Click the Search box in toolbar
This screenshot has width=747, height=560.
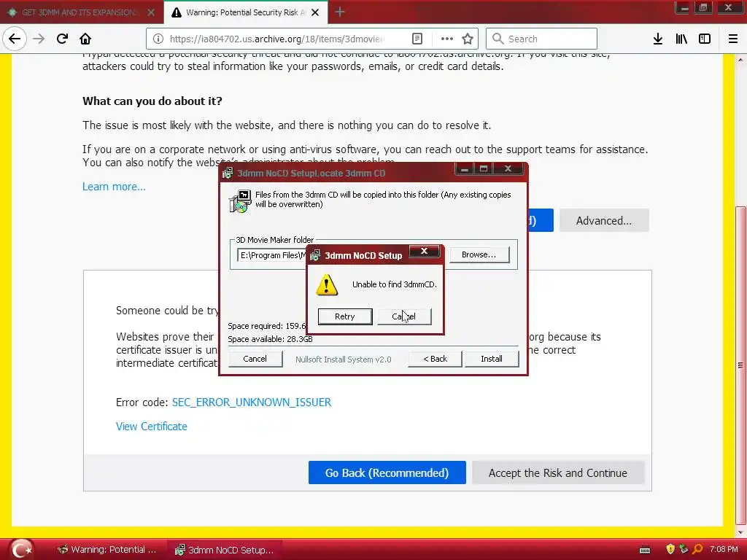click(x=541, y=39)
